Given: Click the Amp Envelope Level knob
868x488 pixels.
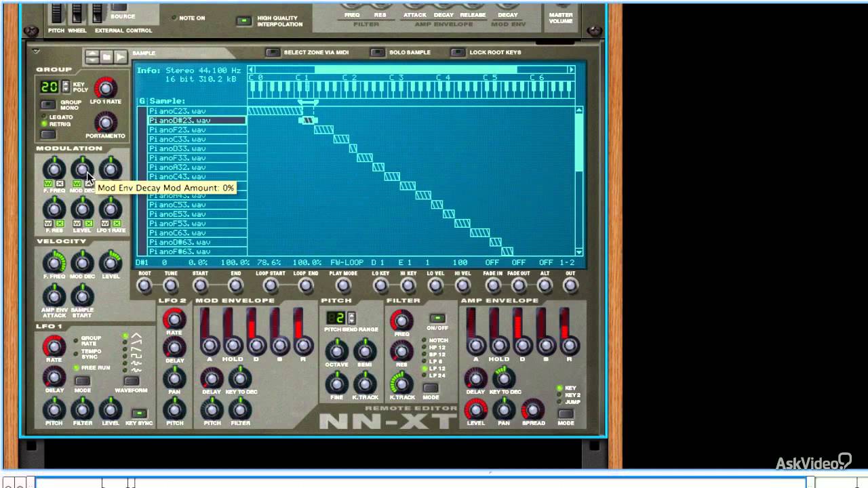Looking at the screenshot, I should pos(475,409).
